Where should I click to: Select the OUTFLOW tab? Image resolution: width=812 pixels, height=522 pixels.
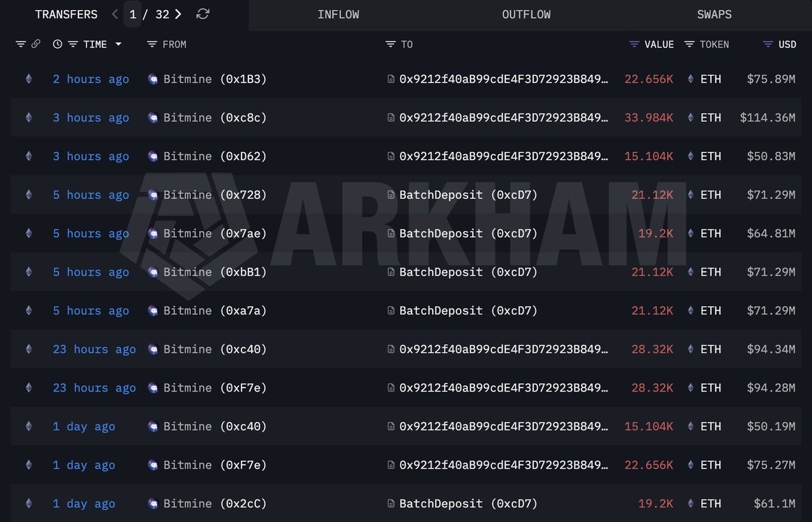[526, 14]
